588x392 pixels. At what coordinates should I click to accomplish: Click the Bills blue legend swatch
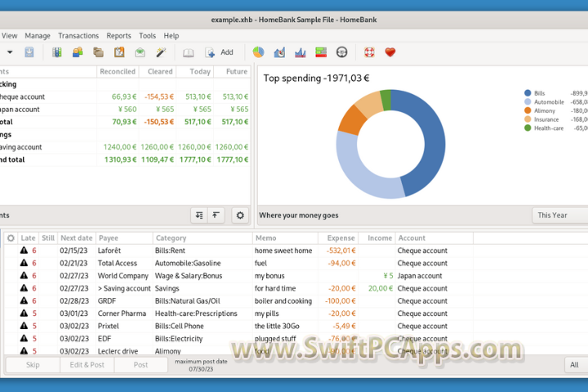pos(528,93)
